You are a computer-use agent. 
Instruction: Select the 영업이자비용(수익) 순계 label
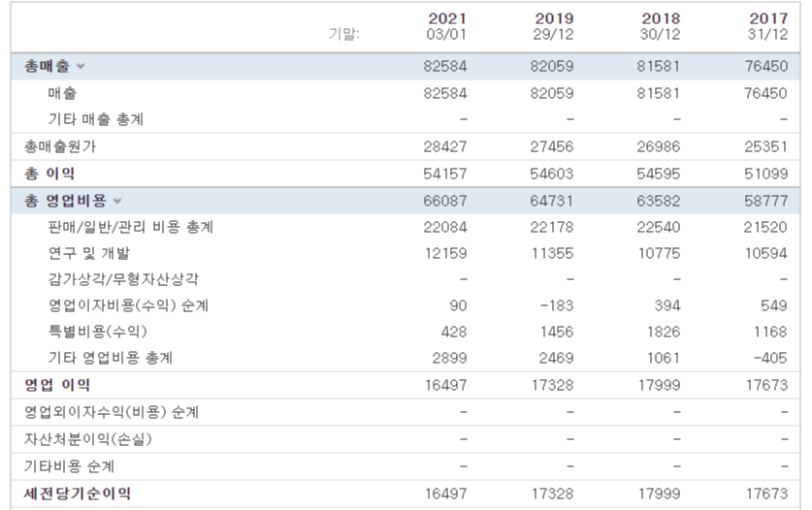point(128,305)
